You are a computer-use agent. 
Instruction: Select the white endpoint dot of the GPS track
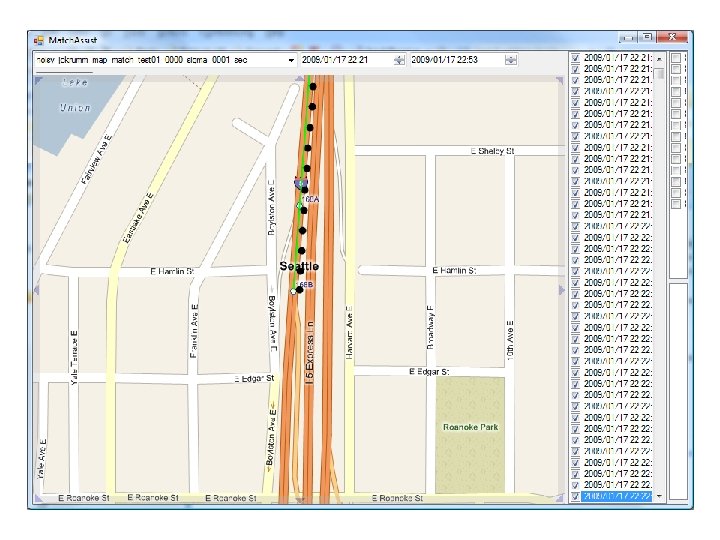[293, 292]
